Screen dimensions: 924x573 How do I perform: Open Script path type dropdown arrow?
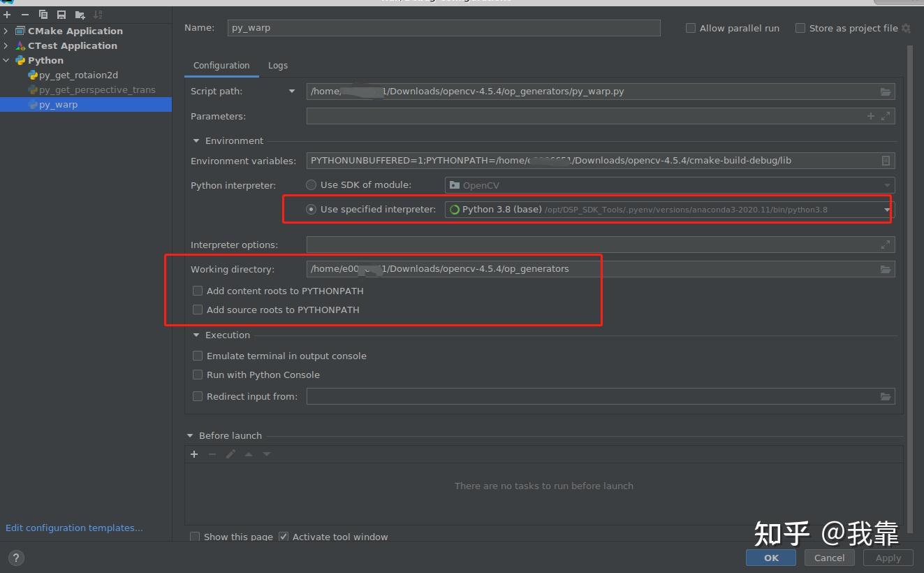pos(292,92)
